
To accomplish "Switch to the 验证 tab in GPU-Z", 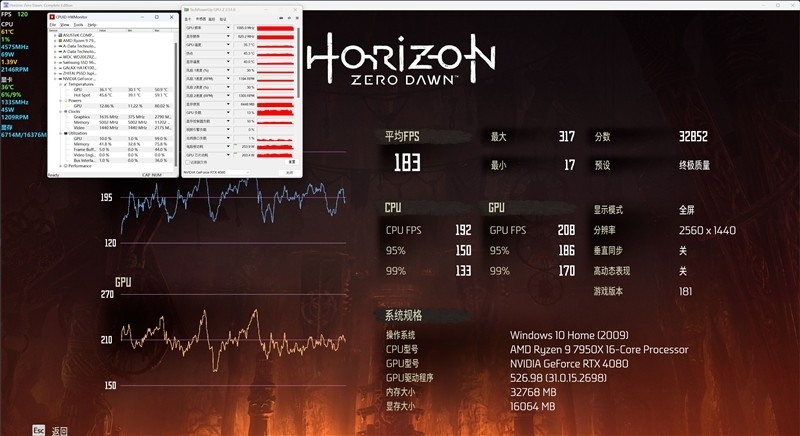I will pyautogui.click(x=223, y=19).
